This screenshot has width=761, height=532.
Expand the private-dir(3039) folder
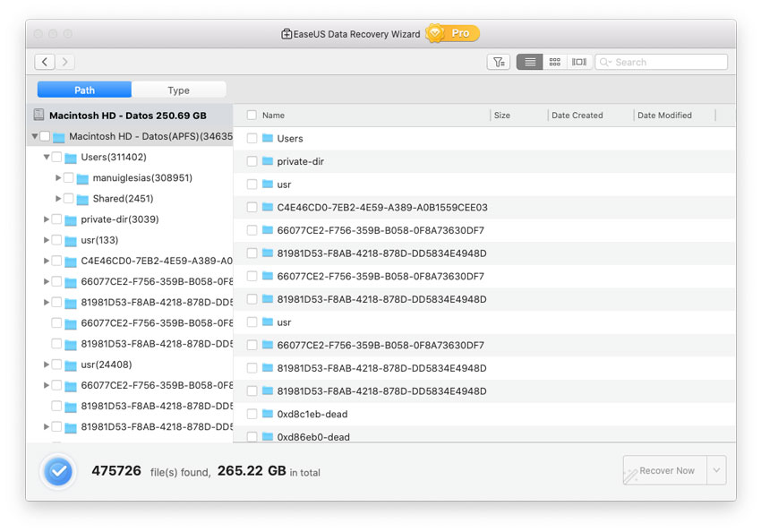[x=46, y=219]
